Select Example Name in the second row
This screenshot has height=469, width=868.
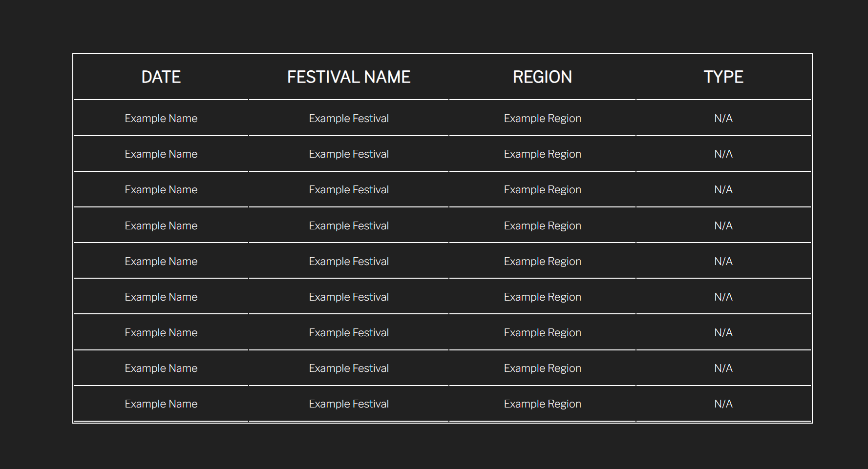pyautogui.click(x=161, y=154)
